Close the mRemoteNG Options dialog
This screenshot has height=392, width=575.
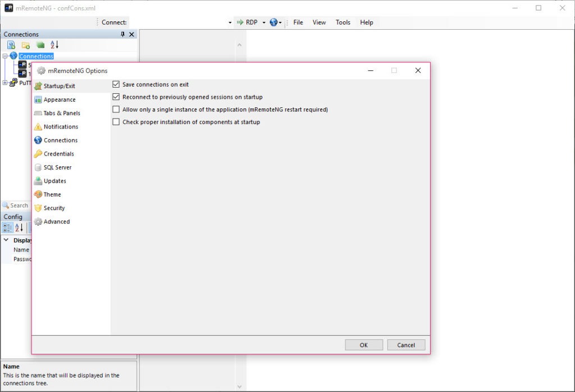pos(418,70)
